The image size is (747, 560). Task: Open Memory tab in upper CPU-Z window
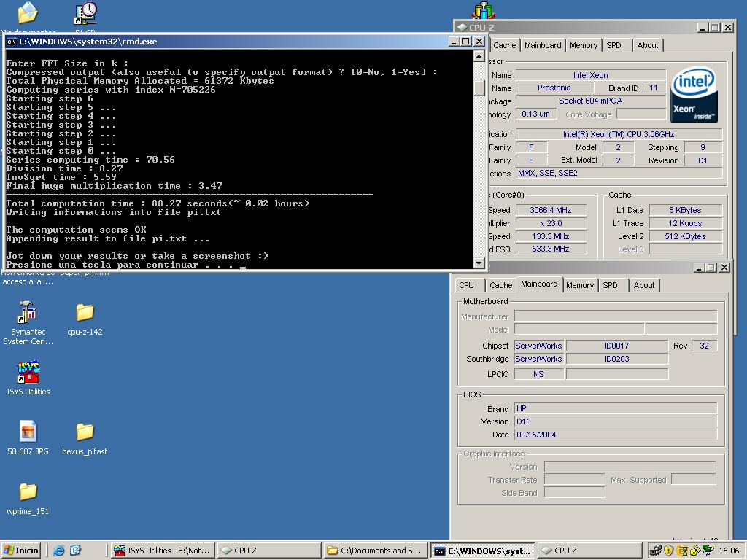[x=583, y=45]
